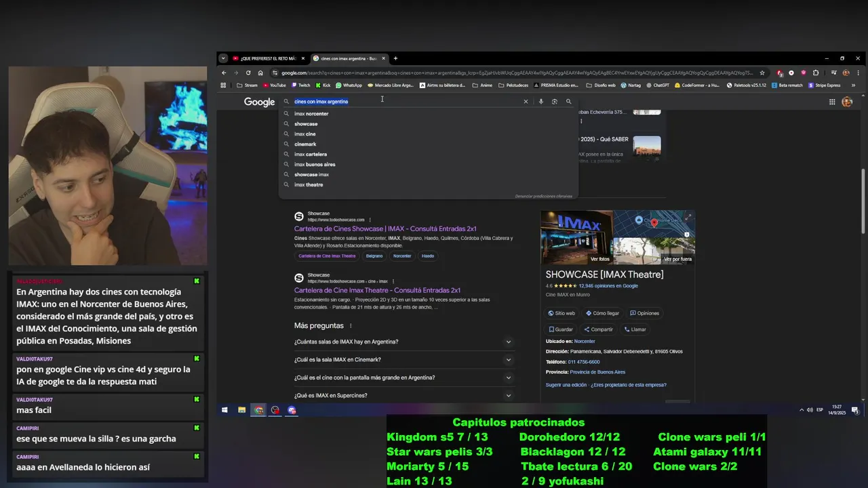Open the Google account avatar
868x488 pixels.
847,102
